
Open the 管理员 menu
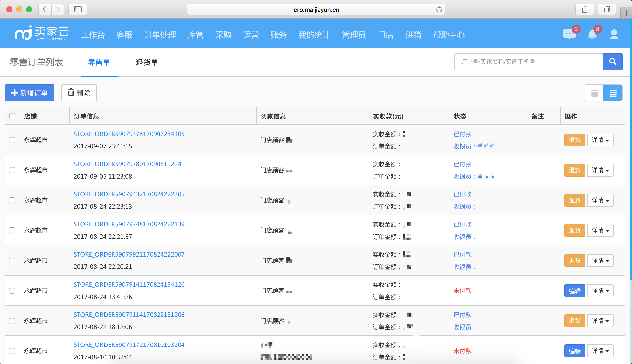354,35
